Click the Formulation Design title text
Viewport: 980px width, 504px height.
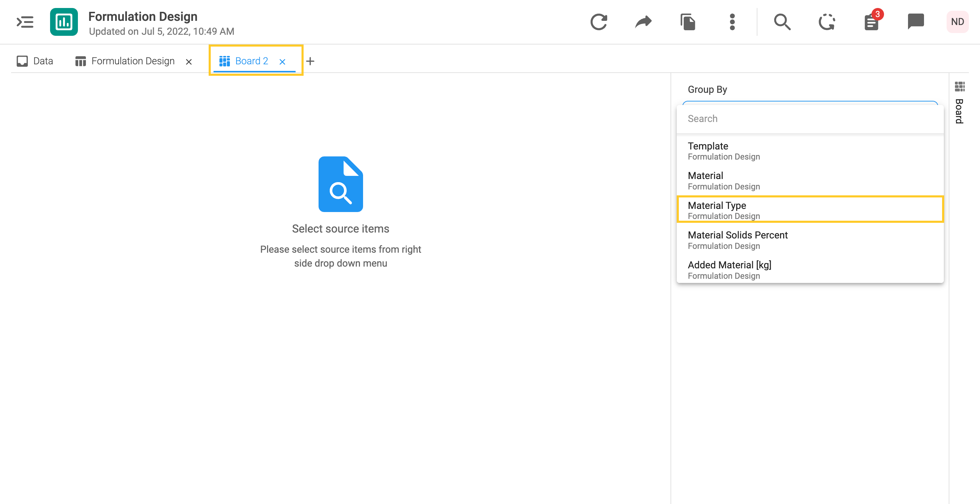click(143, 16)
